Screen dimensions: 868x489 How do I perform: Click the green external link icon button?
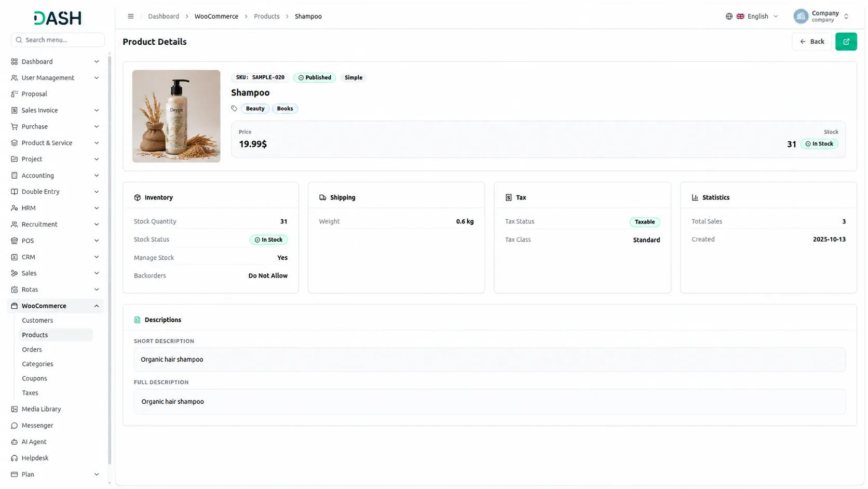846,42
